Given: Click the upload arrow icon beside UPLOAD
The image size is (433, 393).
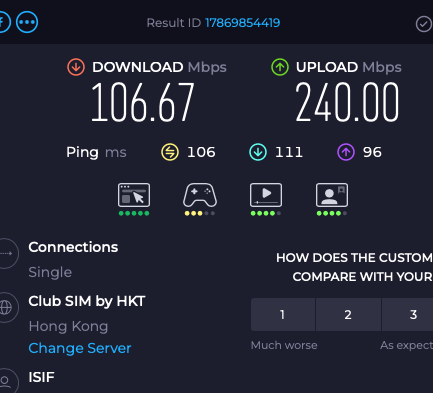Looking at the screenshot, I should tap(280, 67).
